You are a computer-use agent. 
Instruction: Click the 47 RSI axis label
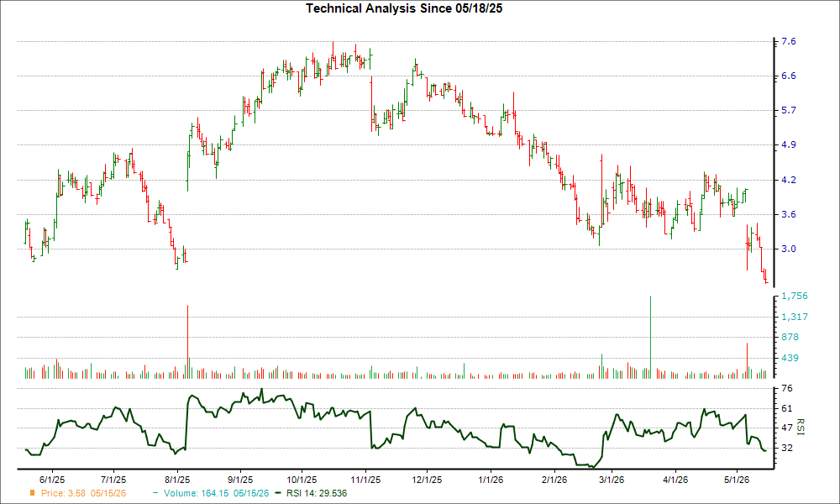[788, 428]
